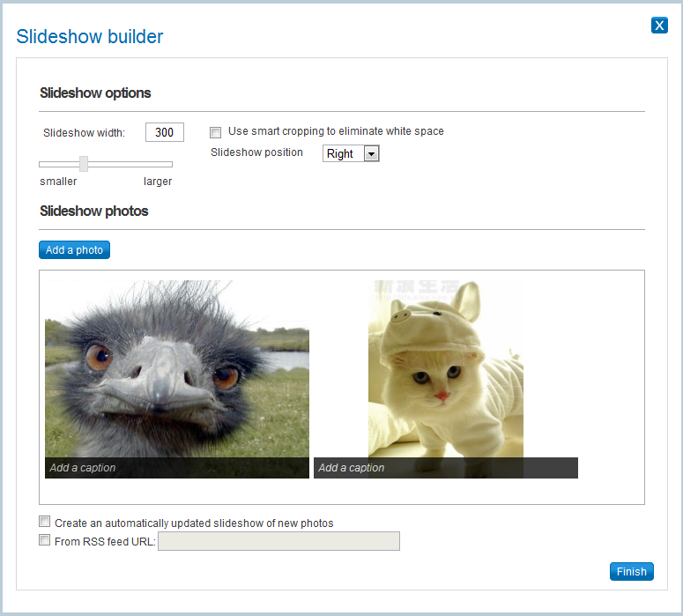
Task: Add a caption to the ostrich photo
Action: (176, 468)
